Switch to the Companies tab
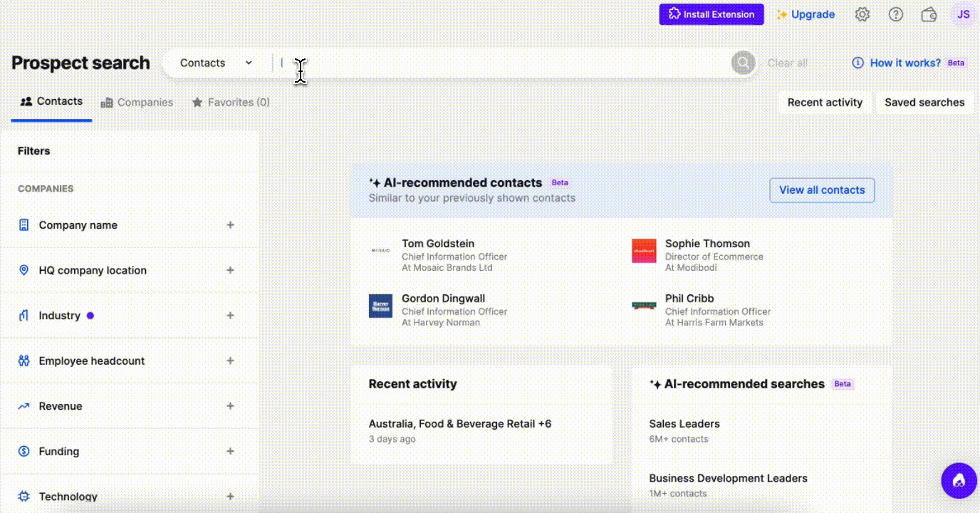Image resolution: width=980 pixels, height=513 pixels. 137,102
